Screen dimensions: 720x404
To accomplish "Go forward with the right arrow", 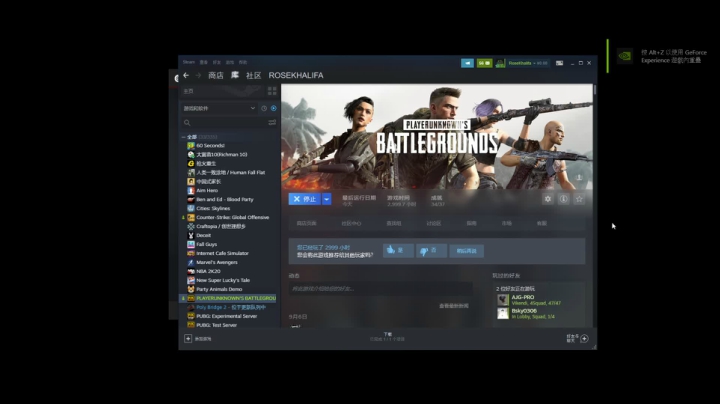I will pos(198,75).
